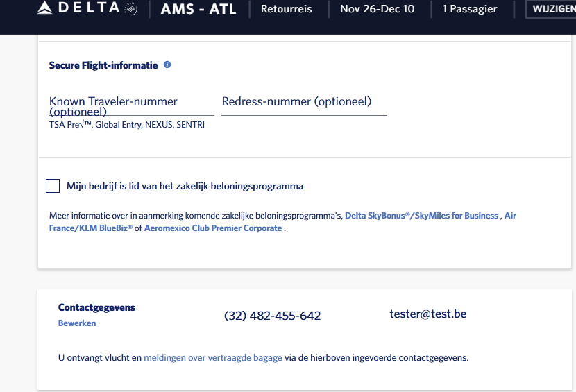Image resolution: width=576 pixels, height=392 pixels.
Task: Click Bewerken to edit contact details
Action: pos(77,323)
